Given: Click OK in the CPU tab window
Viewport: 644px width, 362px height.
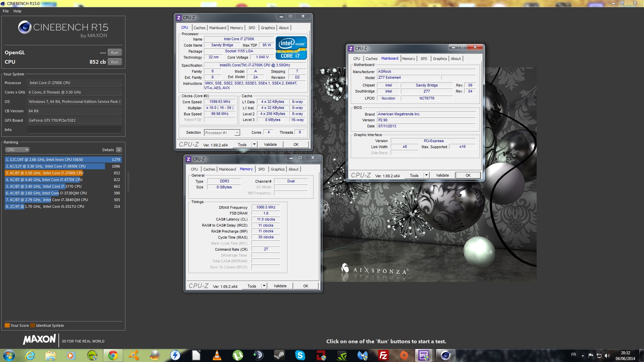Looking at the screenshot, I should (x=296, y=144).
